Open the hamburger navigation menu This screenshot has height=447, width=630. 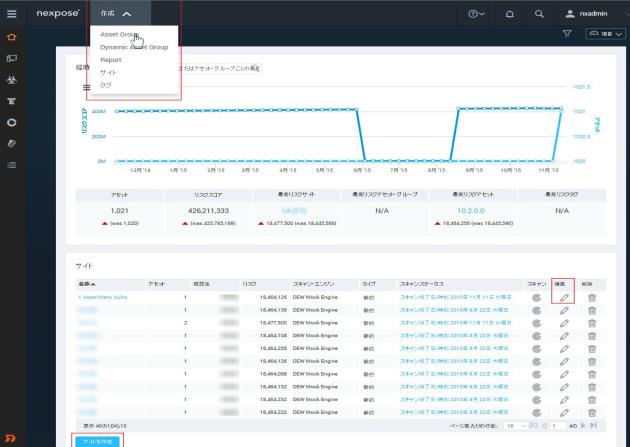click(x=12, y=14)
